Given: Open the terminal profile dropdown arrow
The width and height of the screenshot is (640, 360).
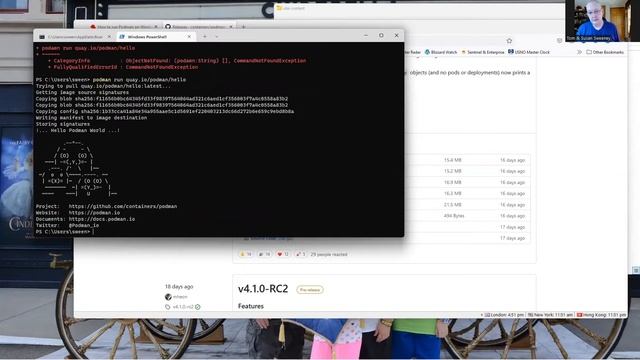Looking at the screenshot, I should [x=217, y=37].
